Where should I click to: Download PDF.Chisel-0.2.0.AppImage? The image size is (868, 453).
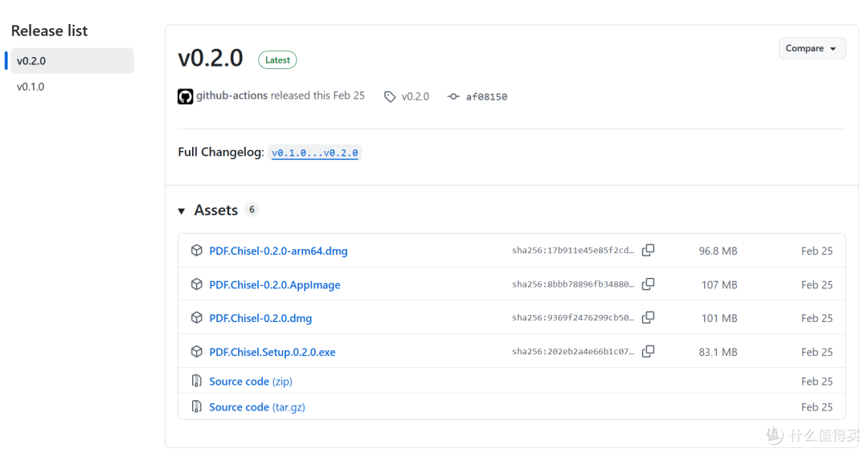275,285
